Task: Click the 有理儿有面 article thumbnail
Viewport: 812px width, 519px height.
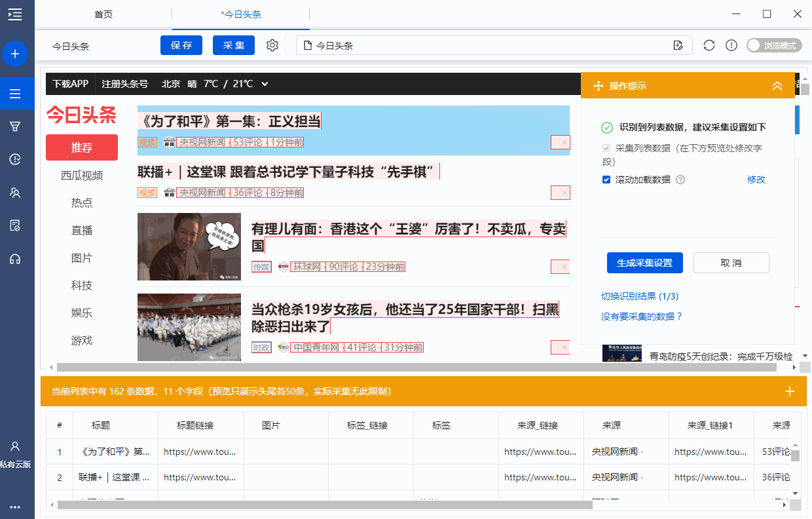Action: tap(189, 246)
